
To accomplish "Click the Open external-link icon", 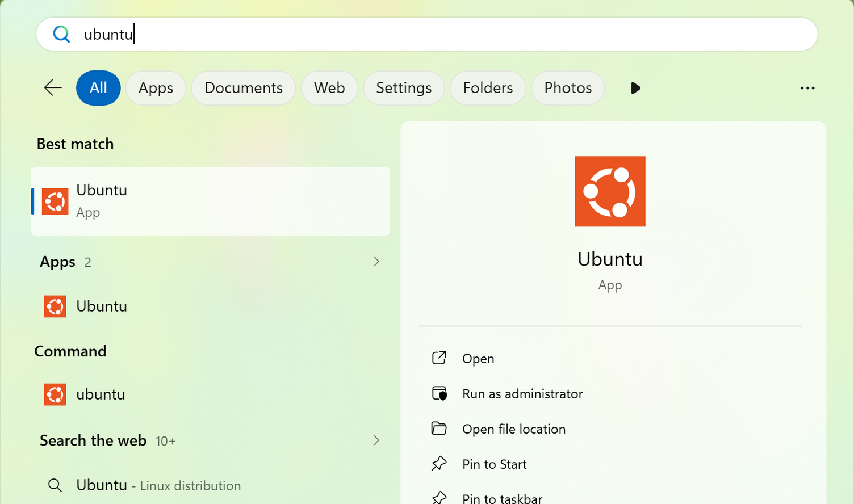I will [x=439, y=358].
